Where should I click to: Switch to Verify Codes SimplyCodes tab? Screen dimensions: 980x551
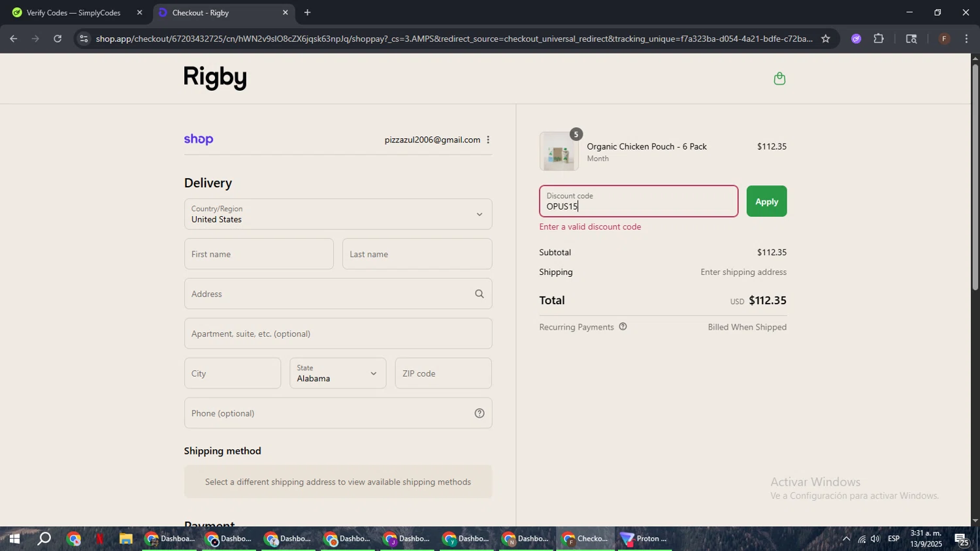point(75,12)
